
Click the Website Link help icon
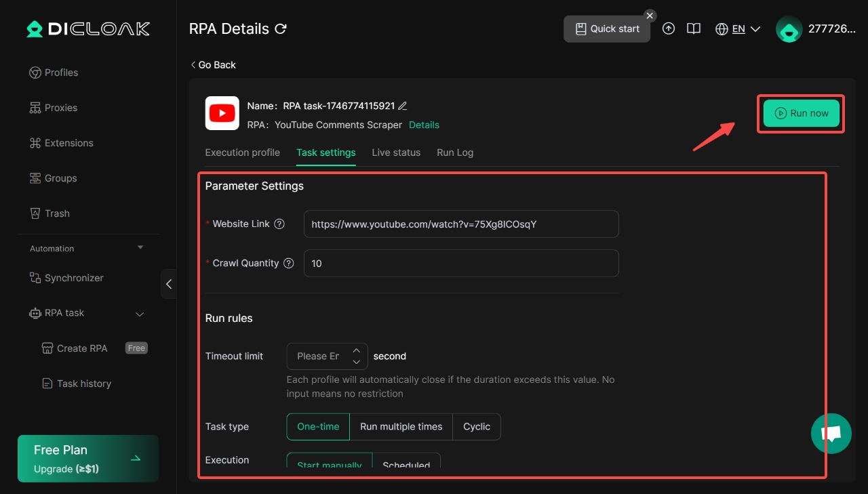[x=279, y=224]
